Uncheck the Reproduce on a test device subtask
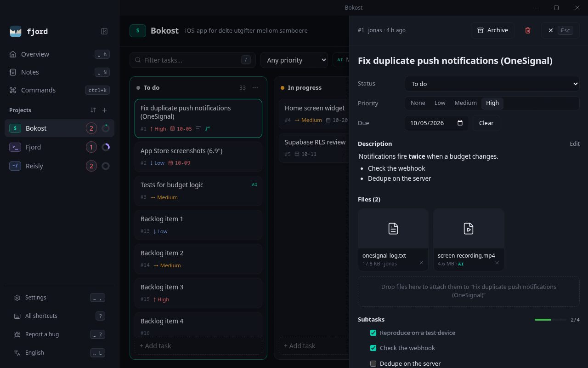The image size is (588, 368). (x=373, y=333)
